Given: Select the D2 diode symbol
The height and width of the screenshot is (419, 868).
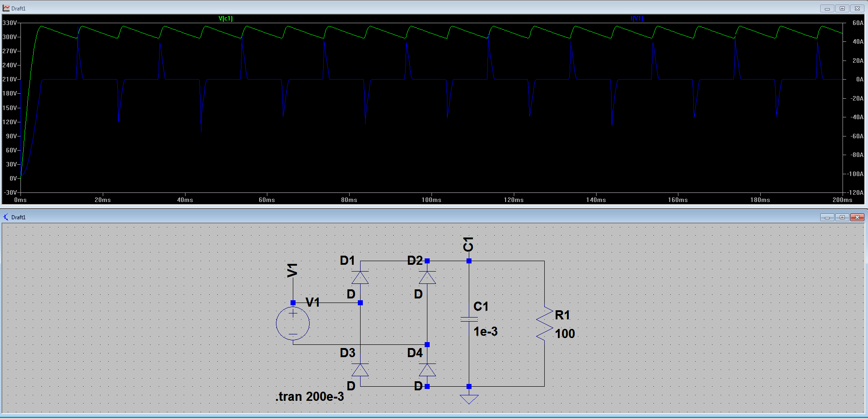Looking at the screenshot, I should coord(427,278).
